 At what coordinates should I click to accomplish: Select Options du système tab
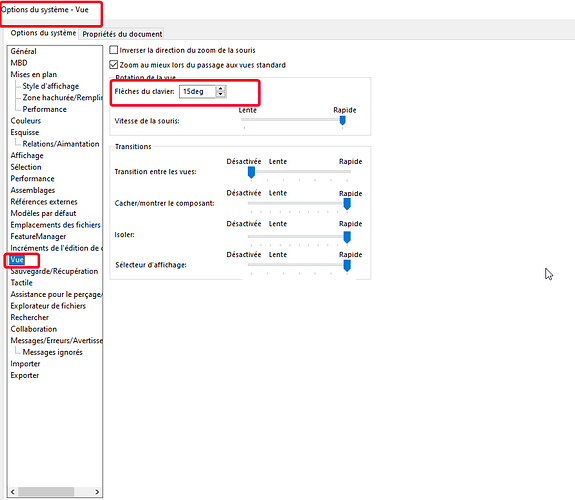(43, 33)
